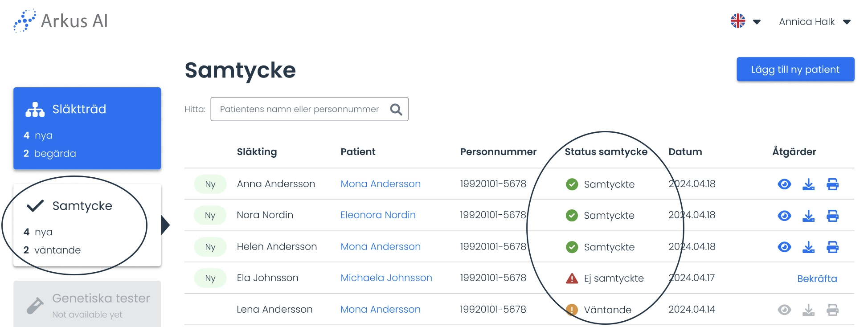Print Anna Andersson's consent record
Viewport: 868px width, 327px height.
[832, 184]
